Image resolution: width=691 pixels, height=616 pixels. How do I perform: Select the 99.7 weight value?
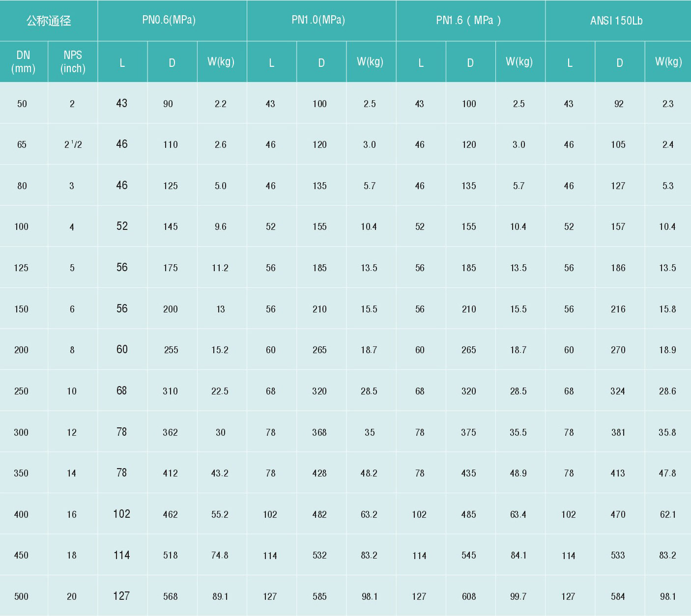tap(518, 596)
